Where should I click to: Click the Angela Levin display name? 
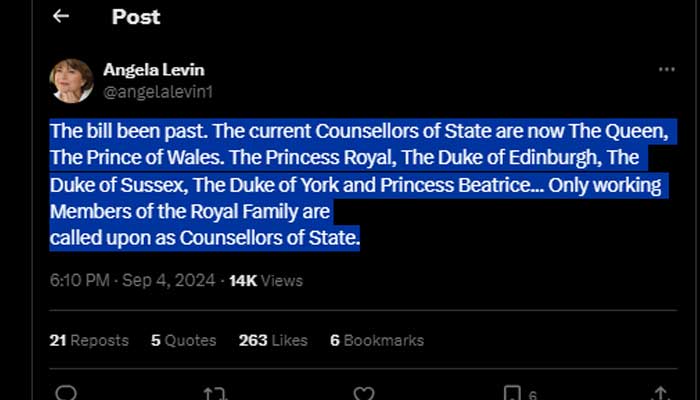154,70
